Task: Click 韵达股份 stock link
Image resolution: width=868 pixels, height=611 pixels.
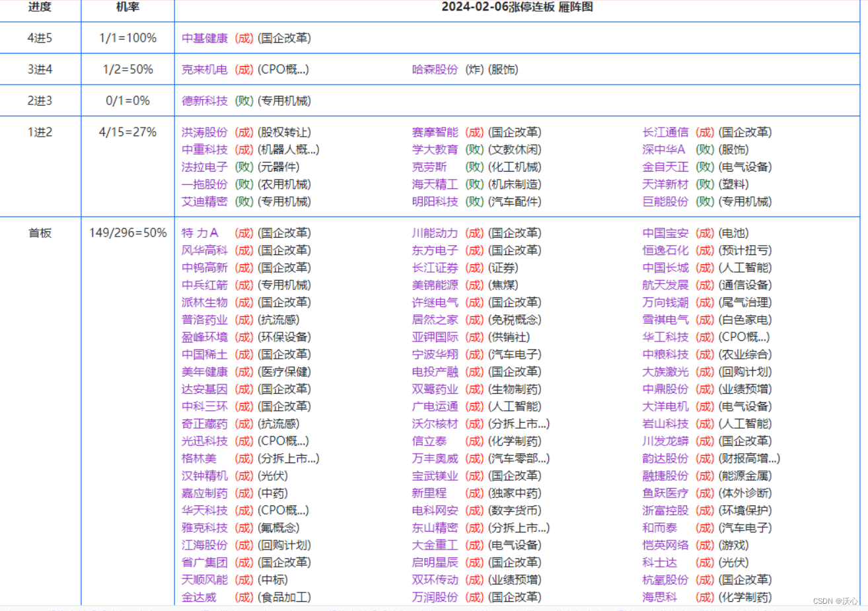Action: tap(665, 458)
